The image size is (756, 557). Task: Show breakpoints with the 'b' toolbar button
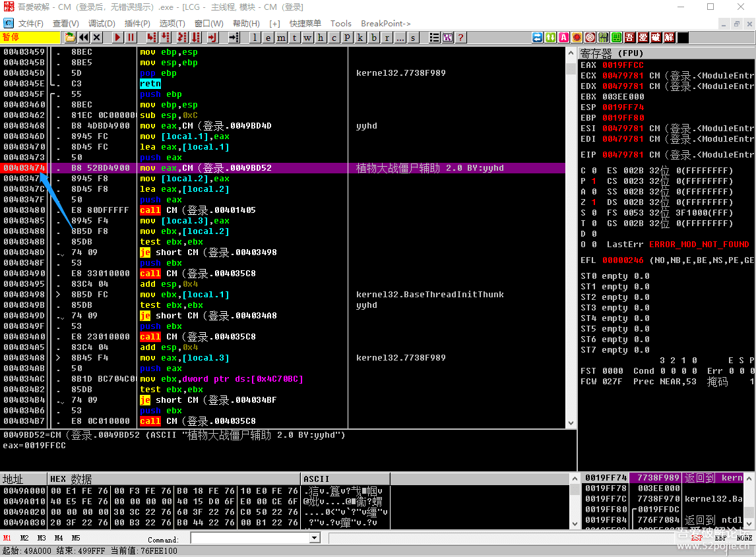374,38
